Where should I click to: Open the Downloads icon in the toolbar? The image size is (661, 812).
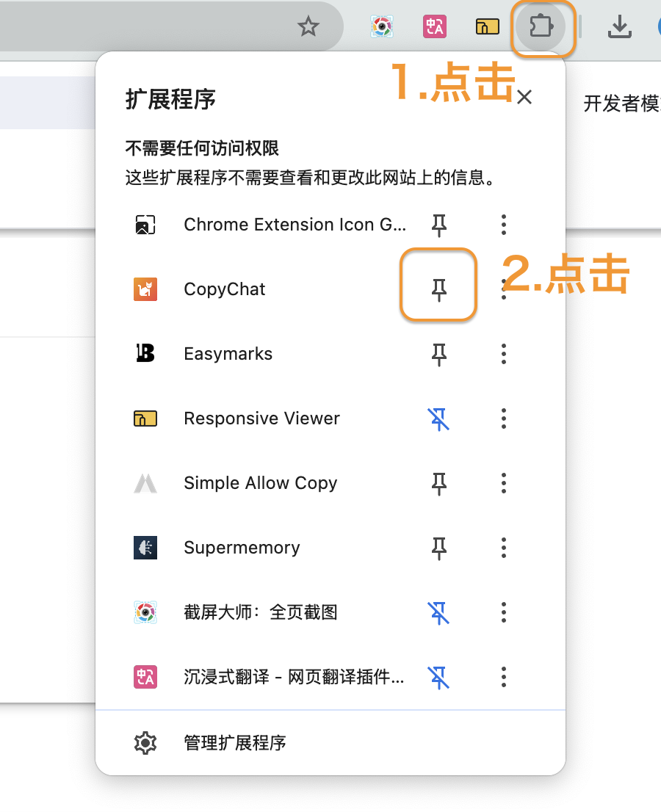point(619,26)
